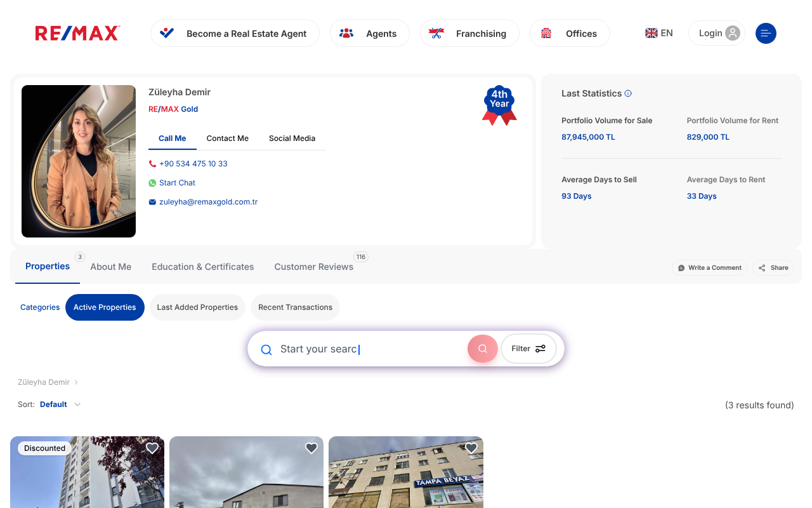Select the Active Properties category
This screenshot has width=812, height=508.
105,307
